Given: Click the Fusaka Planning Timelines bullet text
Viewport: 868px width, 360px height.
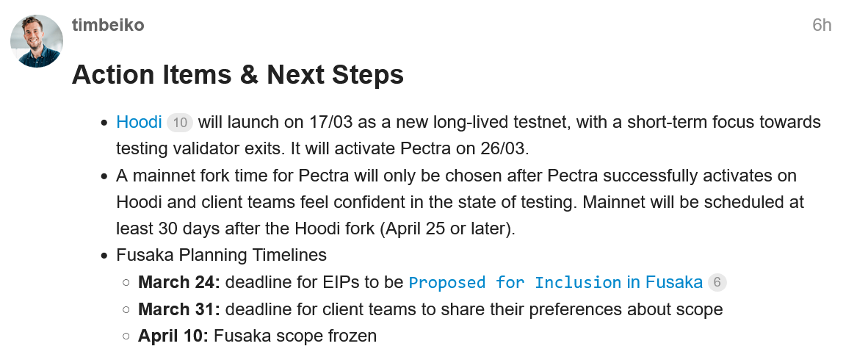Looking at the screenshot, I should [221, 255].
